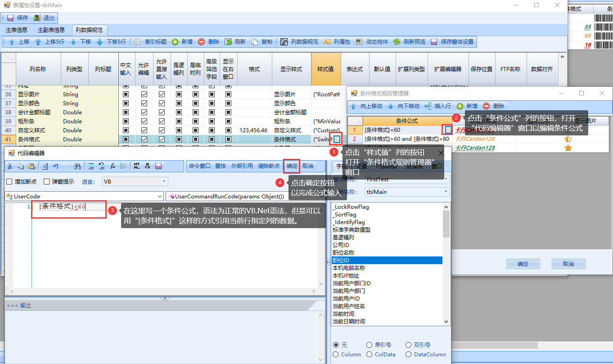Enable the 增加断点 checkbox
The width and height of the screenshot is (613, 364).
9,182
